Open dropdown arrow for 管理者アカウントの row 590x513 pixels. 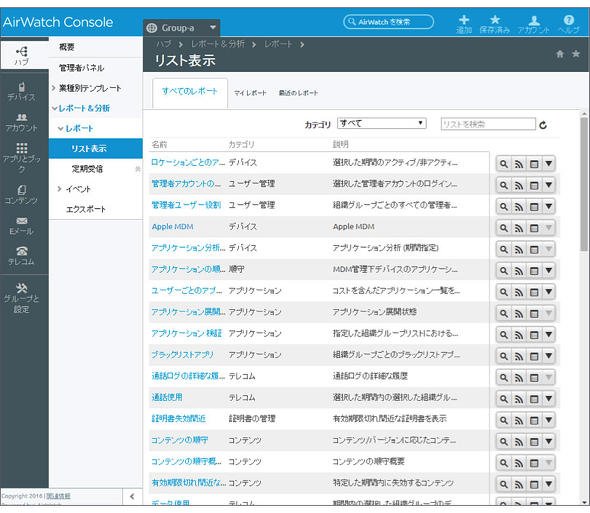549,185
